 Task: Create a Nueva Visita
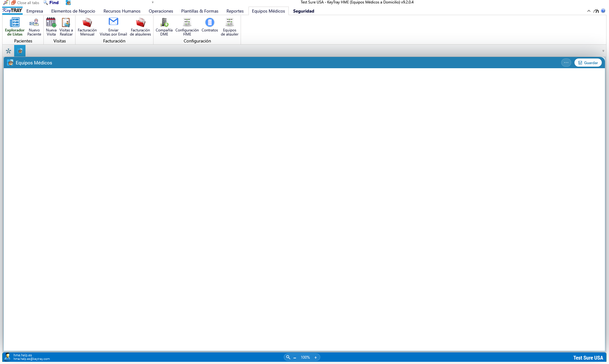point(51,27)
